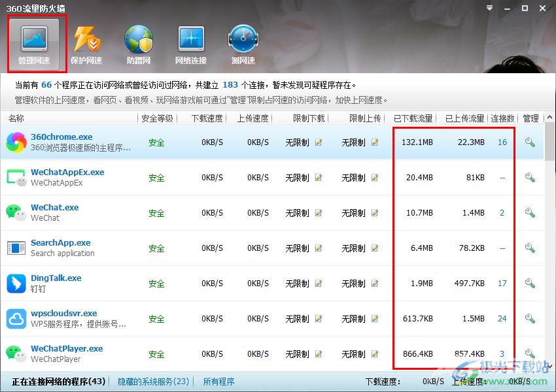Edit download limit for SearchApp.exe
556x392 pixels.
tap(319, 248)
